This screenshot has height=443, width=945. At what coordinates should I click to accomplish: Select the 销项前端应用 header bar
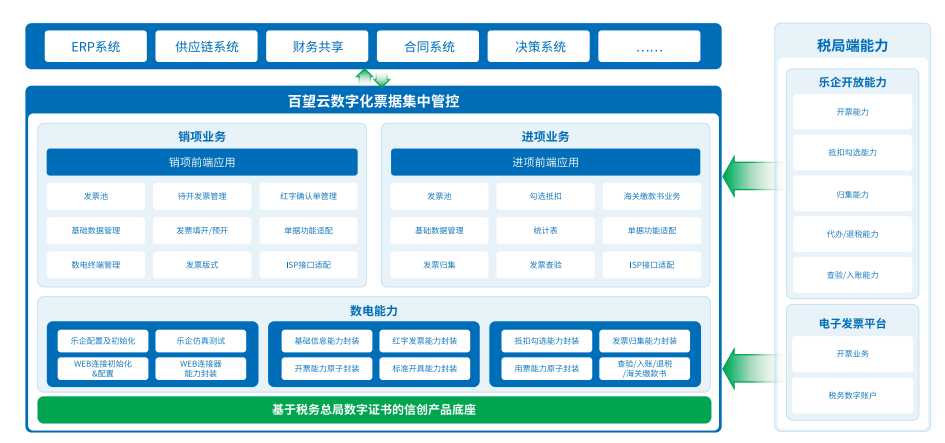pos(202,162)
